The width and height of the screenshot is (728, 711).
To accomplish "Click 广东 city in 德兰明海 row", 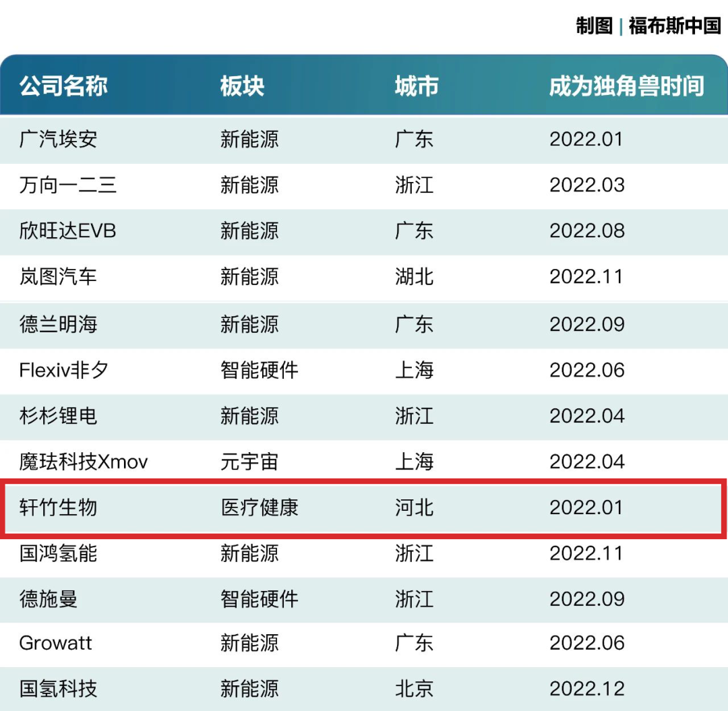I will (414, 324).
